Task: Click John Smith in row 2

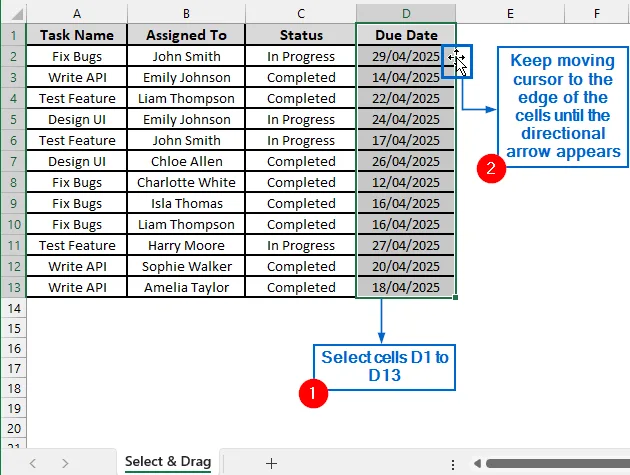Action: point(186,56)
